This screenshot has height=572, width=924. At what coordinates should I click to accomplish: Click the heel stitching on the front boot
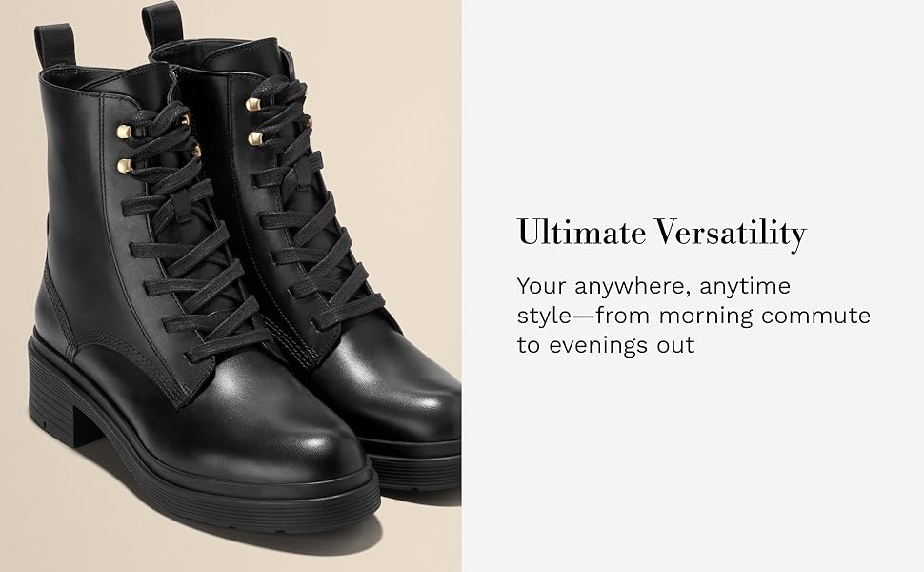tap(58, 307)
